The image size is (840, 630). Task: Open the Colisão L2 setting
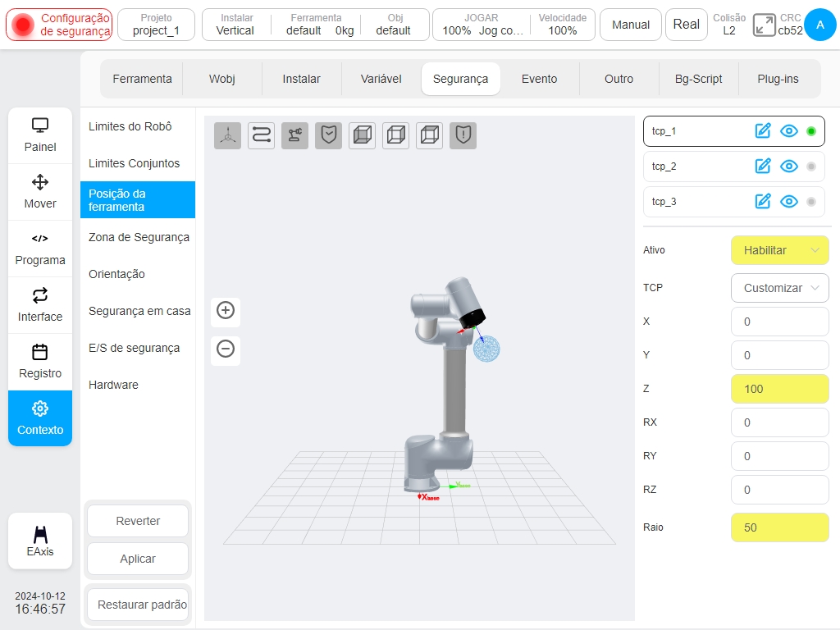tap(729, 25)
